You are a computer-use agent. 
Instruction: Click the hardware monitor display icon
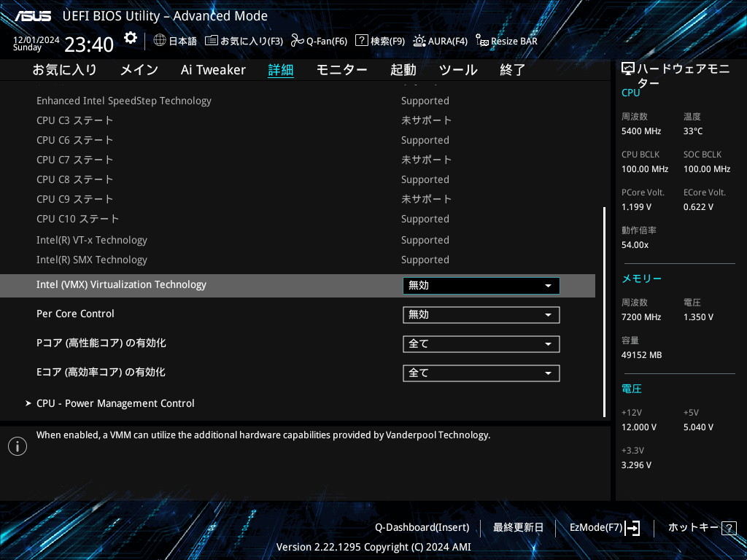point(628,69)
